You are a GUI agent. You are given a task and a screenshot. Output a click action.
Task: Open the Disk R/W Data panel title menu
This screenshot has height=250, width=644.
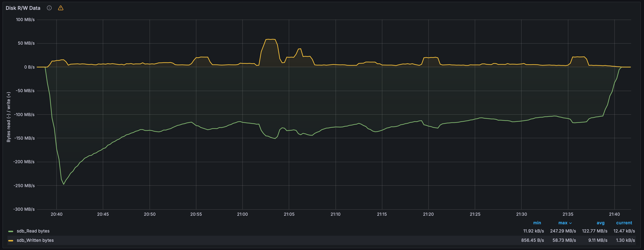(23, 8)
